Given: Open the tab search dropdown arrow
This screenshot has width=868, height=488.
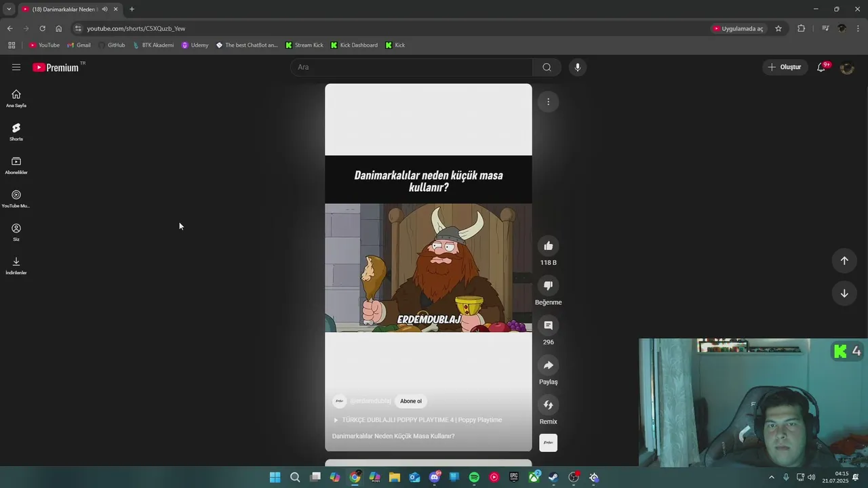Looking at the screenshot, I should pos(9,9).
